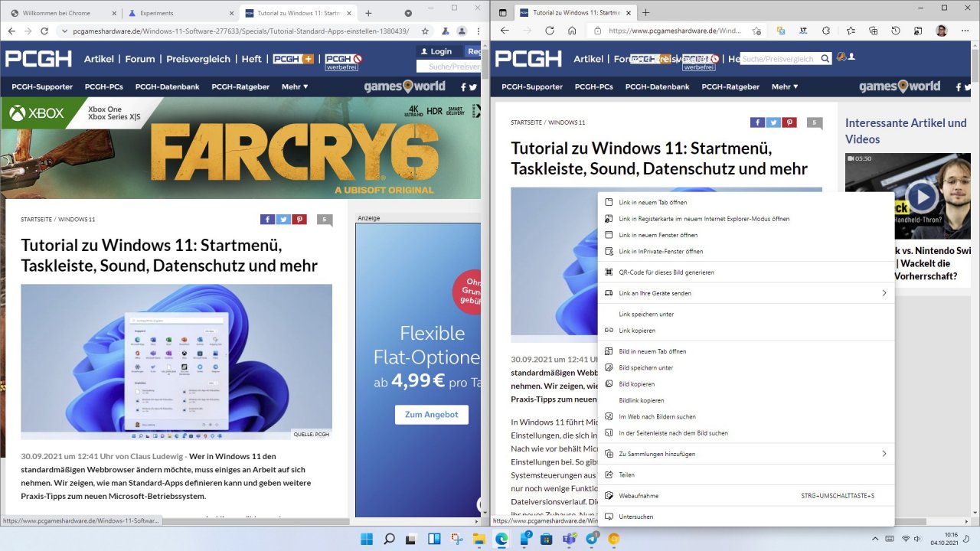Screen dimensions: 980x551
Task: Open Forum in Chrome's PCGH navigation
Action: click(x=140, y=59)
